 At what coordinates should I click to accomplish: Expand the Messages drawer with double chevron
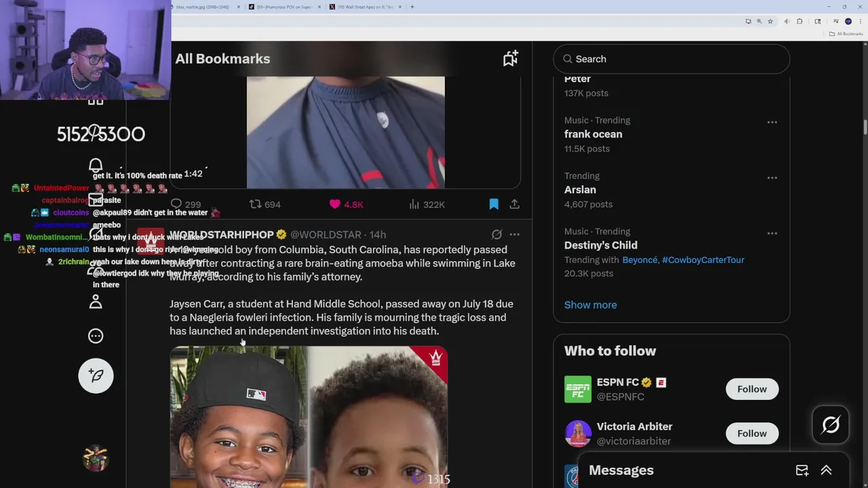[826, 470]
